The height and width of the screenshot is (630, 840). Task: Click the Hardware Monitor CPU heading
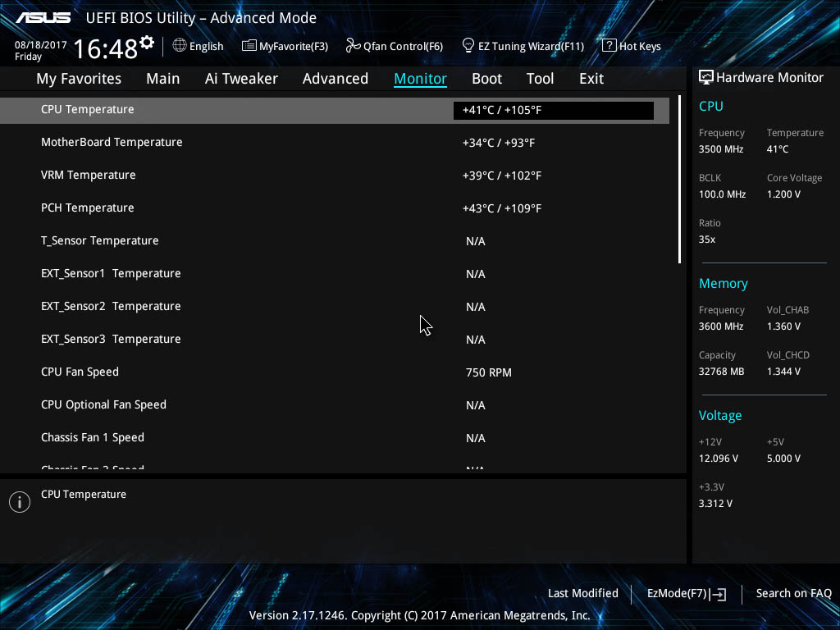[x=711, y=106]
